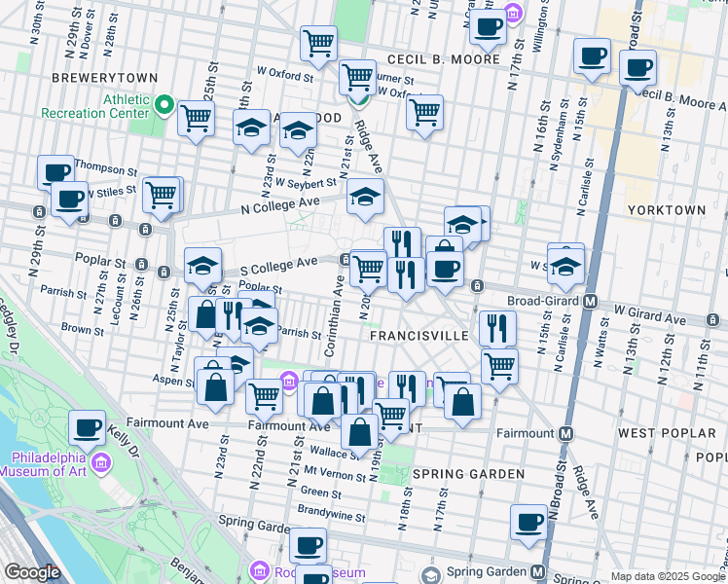Click the West Poplar neighborhood label
The height and width of the screenshot is (584, 728).
668,433
